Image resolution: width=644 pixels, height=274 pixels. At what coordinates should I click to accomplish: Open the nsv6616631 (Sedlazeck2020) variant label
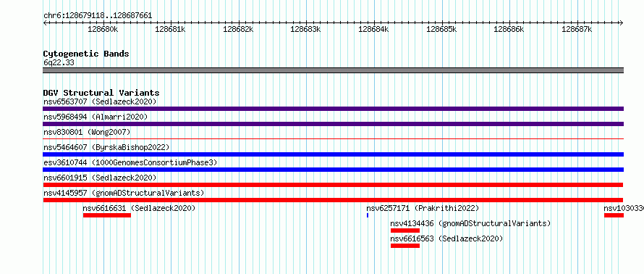(x=139, y=208)
